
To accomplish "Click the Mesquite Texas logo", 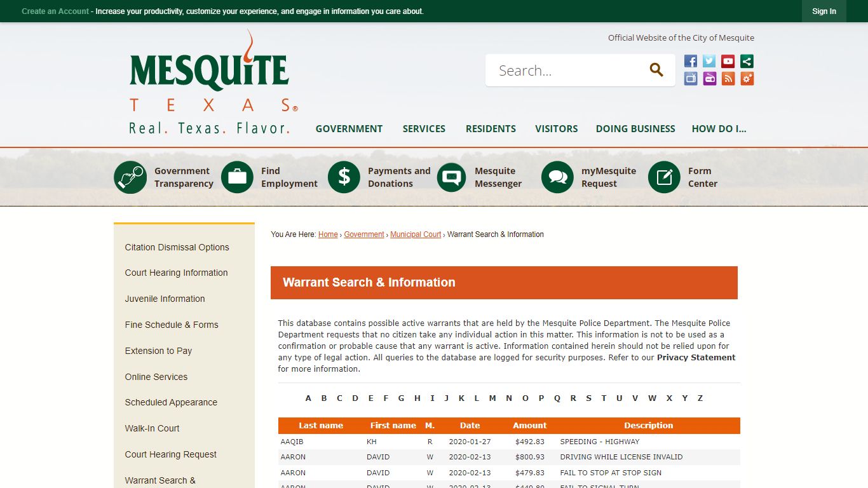I will [213, 82].
